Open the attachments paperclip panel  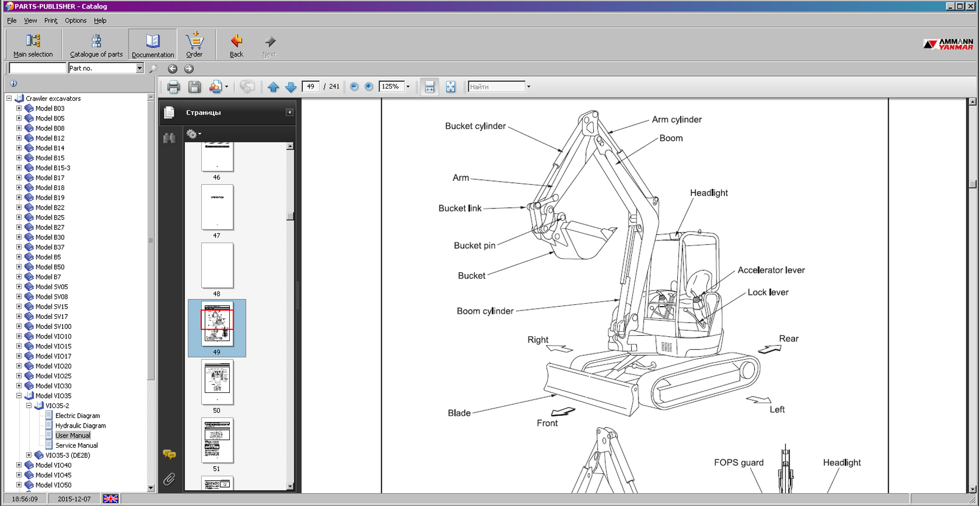coord(169,479)
